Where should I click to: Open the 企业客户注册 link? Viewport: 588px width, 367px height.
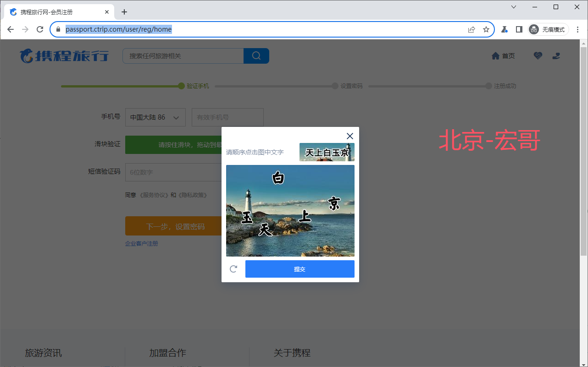tap(141, 244)
